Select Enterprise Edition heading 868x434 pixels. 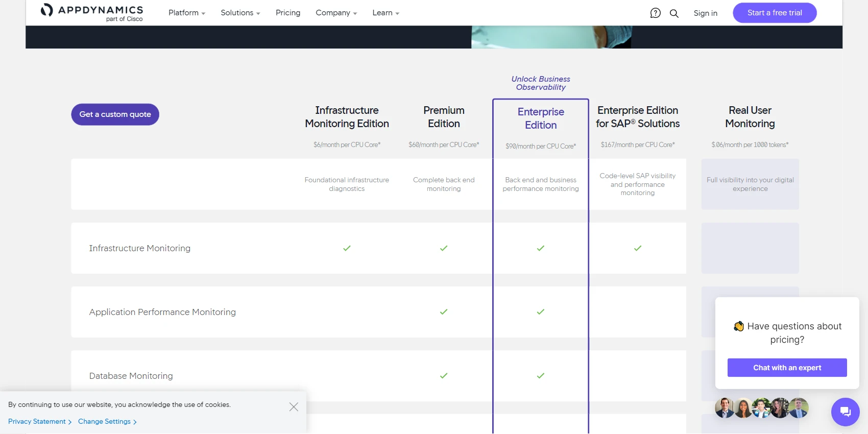541,118
